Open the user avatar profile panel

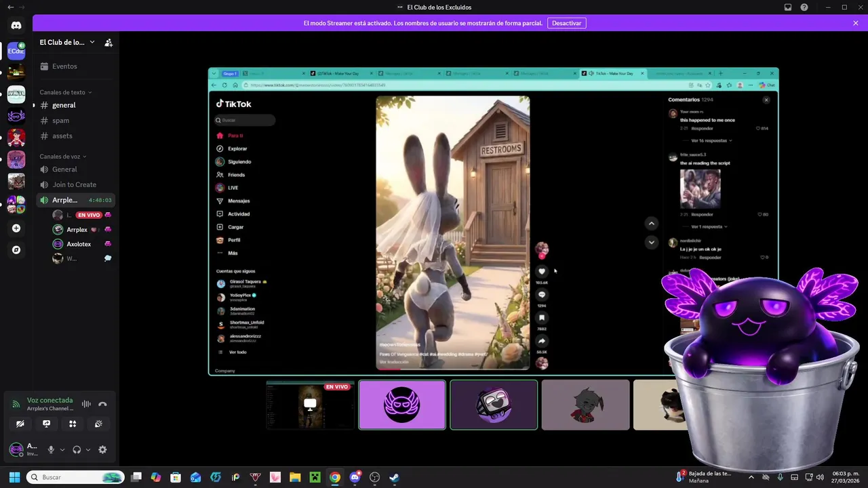pyautogui.click(x=16, y=449)
